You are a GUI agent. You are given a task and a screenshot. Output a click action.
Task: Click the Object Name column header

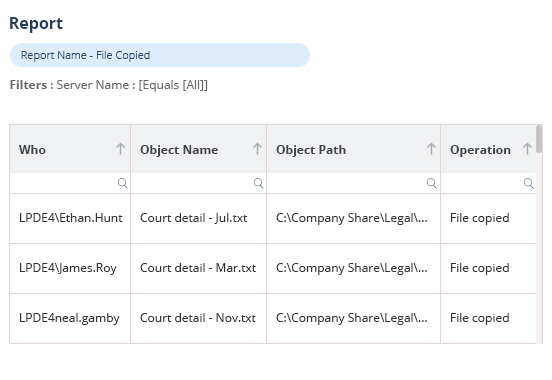(199, 149)
